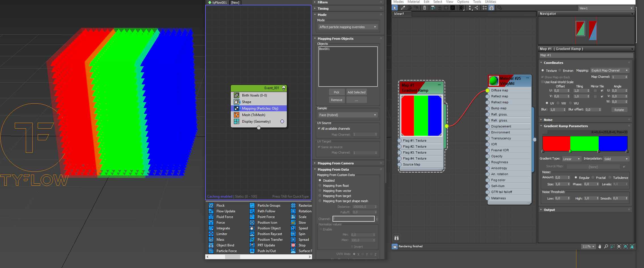Open the Face (Hybrid) sample dropdown
This screenshot has height=268, width=644.
(x=348, y=115)
